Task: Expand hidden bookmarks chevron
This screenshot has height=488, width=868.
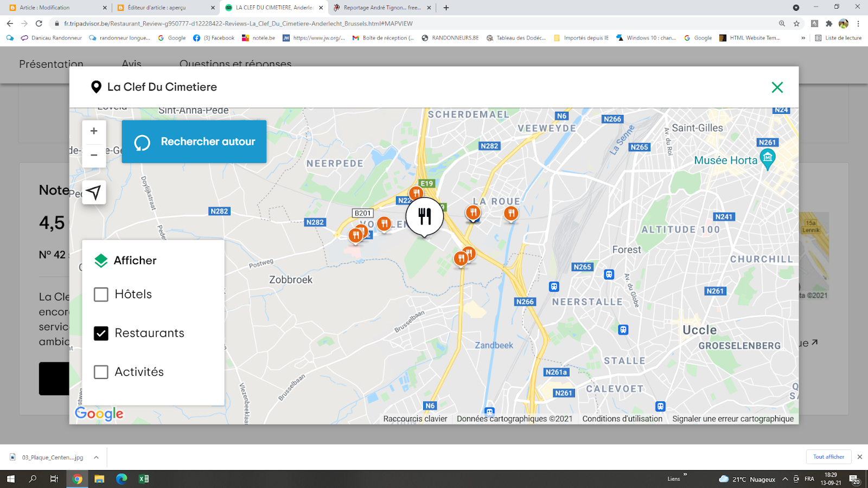Action: click(803, 38)
